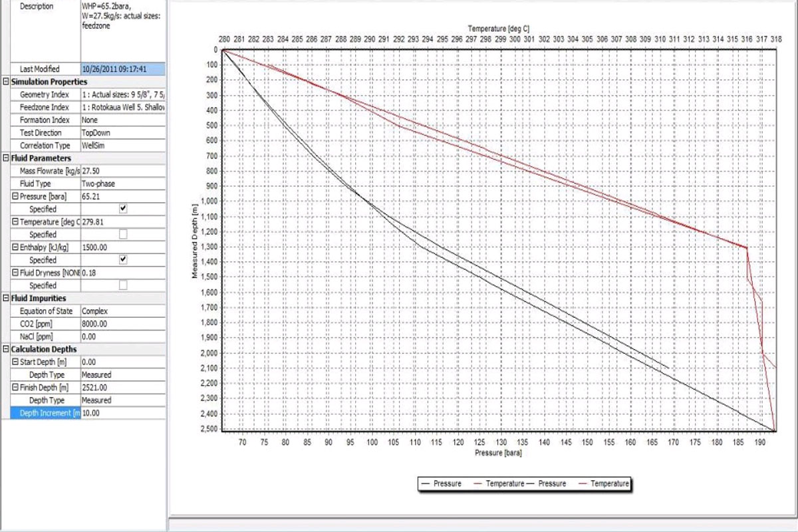Collapse the Calculation Depths category
This screenshot has height=532, width=798.
click(6, 349)
